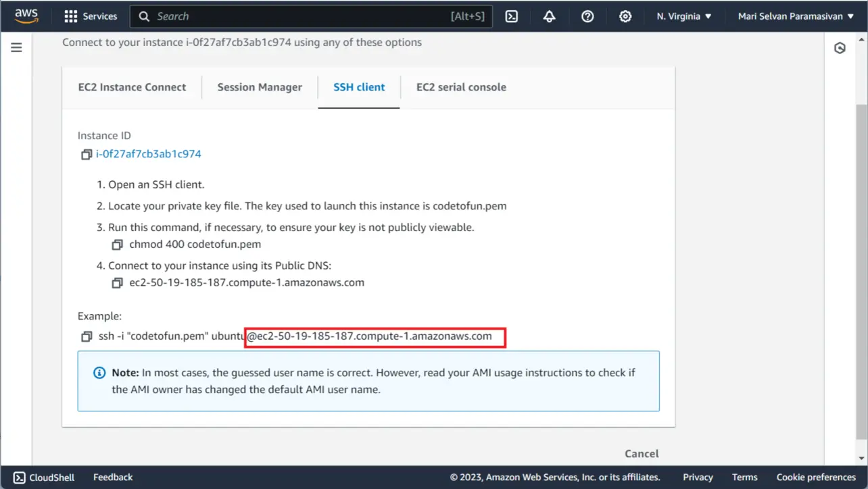This screenshot has width=868, height=489.
Task: Switch to EC2 Instance Connect tab
Action: [x=132, y=87]
